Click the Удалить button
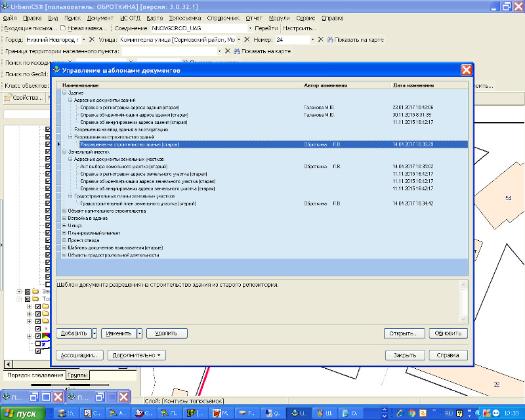Screen dimensions: 525x420 [166, 333]
